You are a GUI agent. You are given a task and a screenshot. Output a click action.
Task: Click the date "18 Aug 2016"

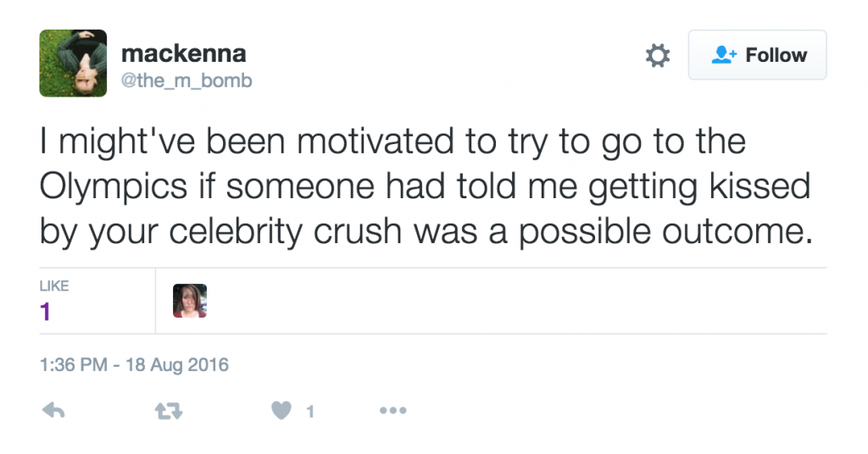tap(178, 365)
